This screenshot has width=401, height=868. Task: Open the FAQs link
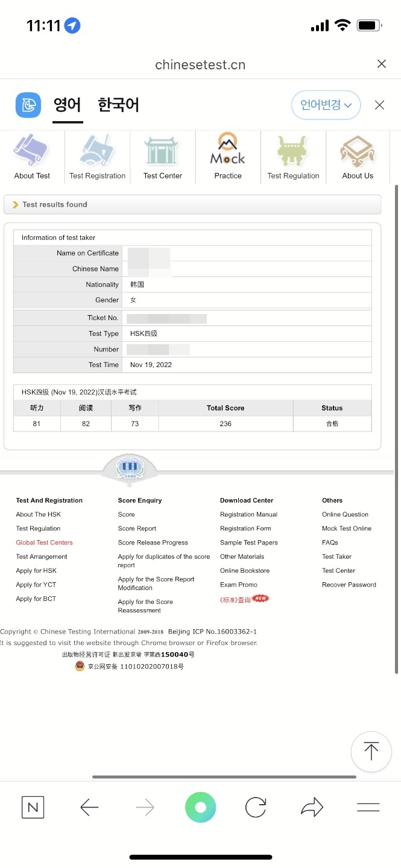[330, 542]
